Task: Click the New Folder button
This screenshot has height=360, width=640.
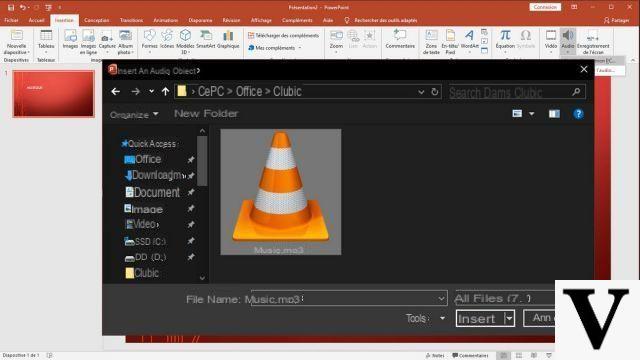Action: point(206,114)
